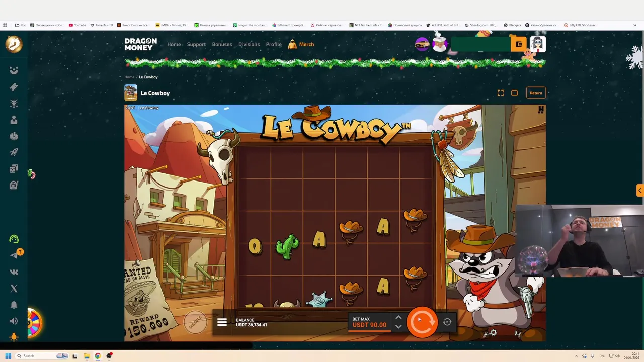
Task: Open the dragon face sidebar icon
Action: click(14, 70)
